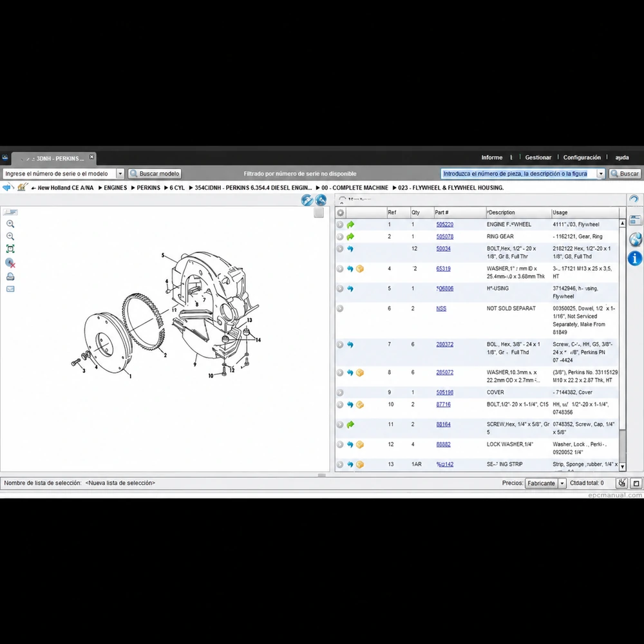Open the table settings gear icon
Screen dimensions: 644x644
click(340, 213)
